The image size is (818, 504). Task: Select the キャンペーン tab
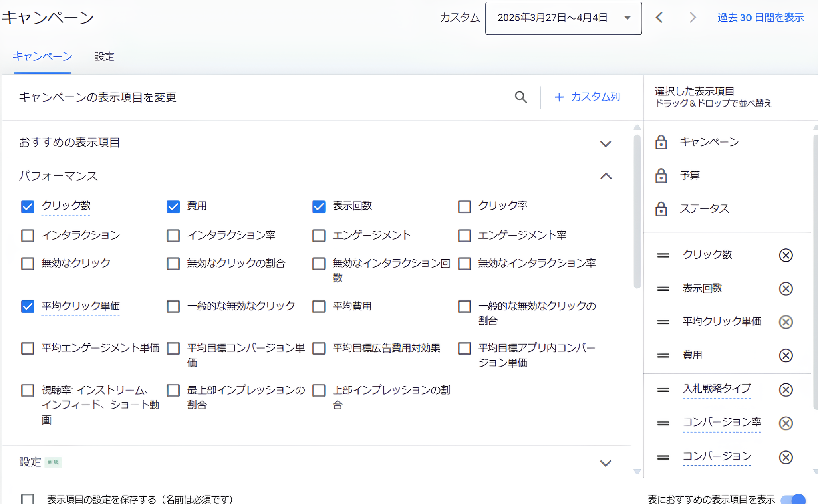(x=42, y=56)
